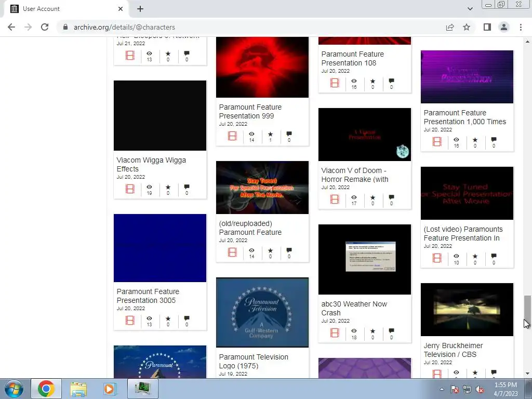Click the scrollbar up arrow
The image size is (532, 399).
point(527,42)
